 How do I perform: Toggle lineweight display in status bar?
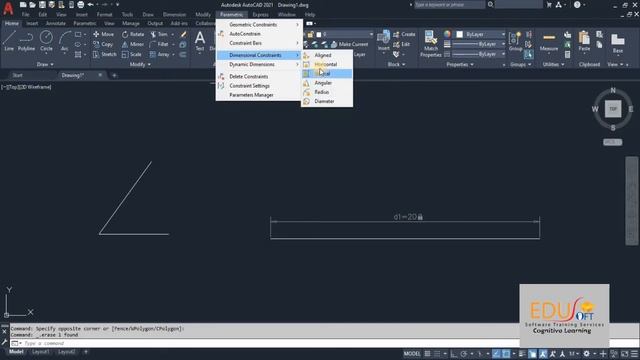522,354
